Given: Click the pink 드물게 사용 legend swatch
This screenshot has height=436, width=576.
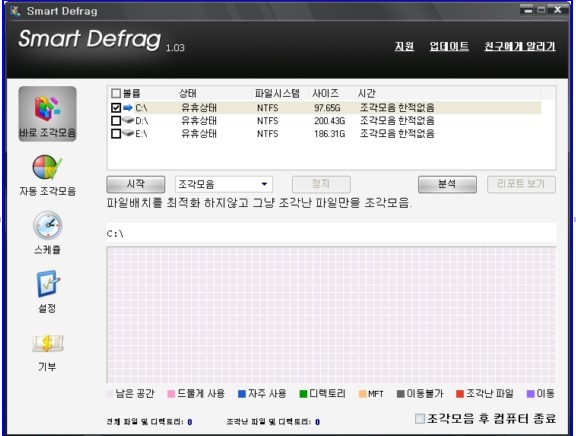Looking at the screenshot, I should click(171, 394).
